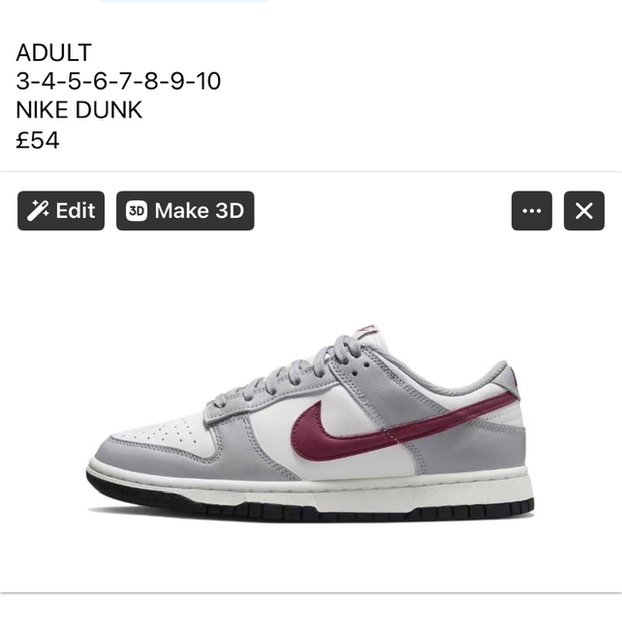The width and height of the screenshot is (622, 640).
Task: Click the 3D badge icon
Action: pyautogui.click(x=136, y=211)
